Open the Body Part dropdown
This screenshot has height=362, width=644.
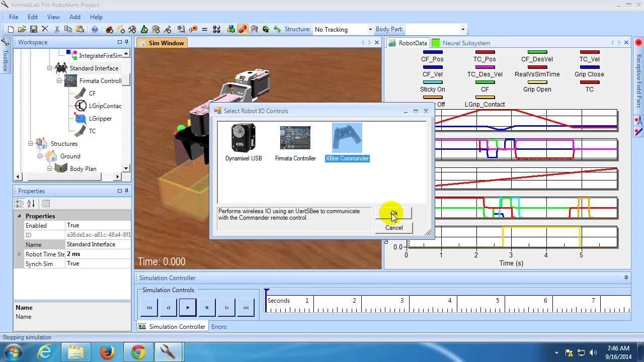click(463, 29)
